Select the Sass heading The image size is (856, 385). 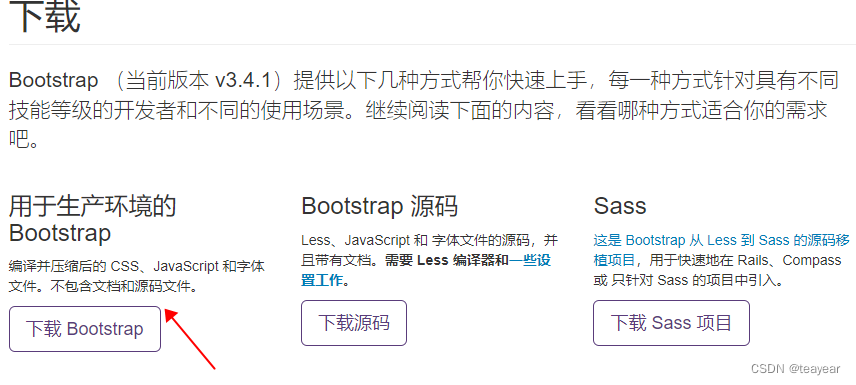tap(620, 206)
